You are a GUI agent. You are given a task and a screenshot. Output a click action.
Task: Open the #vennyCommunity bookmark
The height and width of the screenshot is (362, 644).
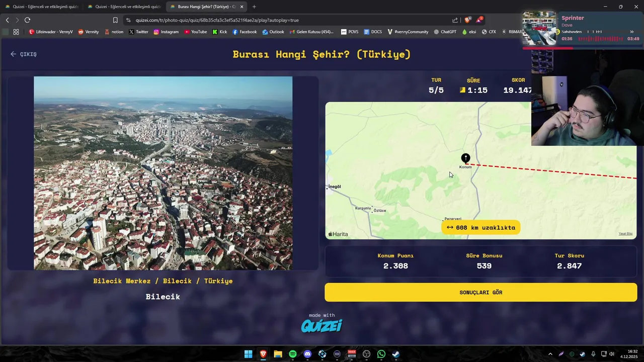click(408, 32)
